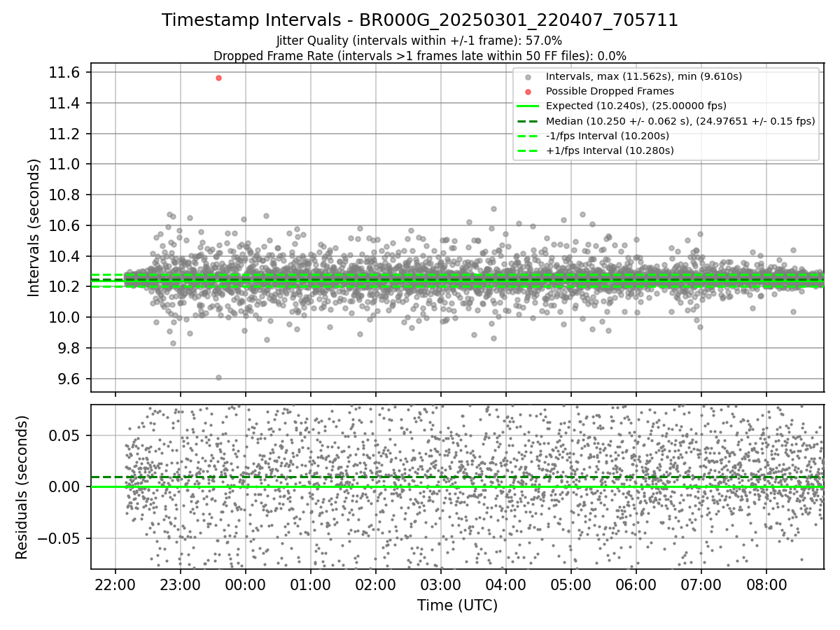
Task: Click the 03:00 x-axis tick label
Action: (x=441, y=584)
